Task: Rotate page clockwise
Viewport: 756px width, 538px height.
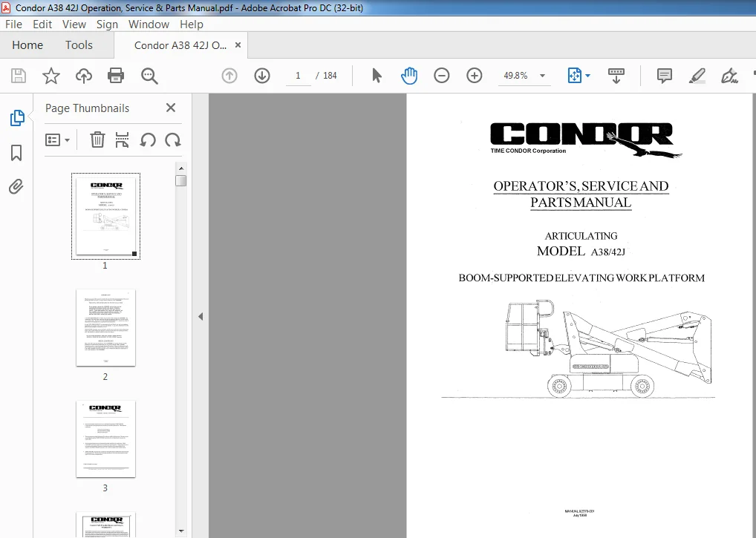Action: 172,140
